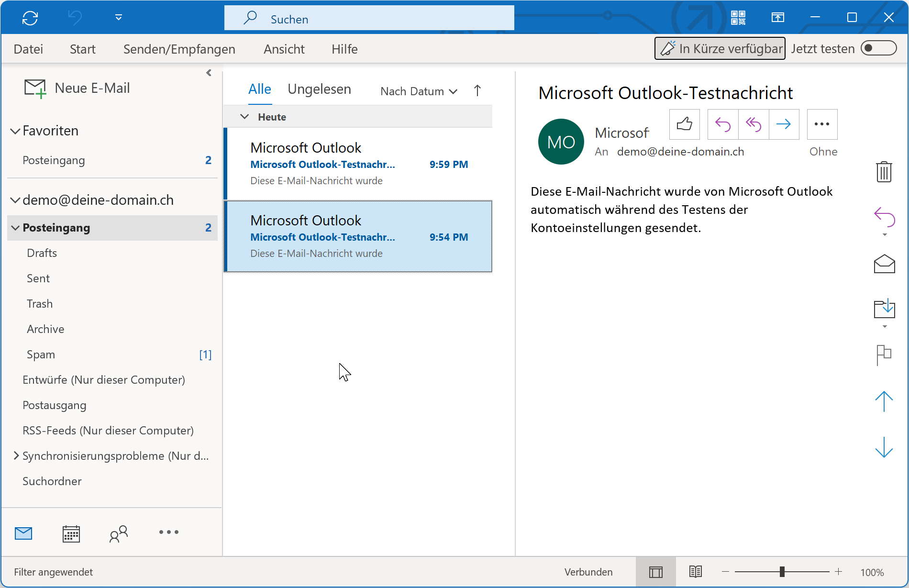Click the Send/Receive sync icon in title bar

(30, 18)
